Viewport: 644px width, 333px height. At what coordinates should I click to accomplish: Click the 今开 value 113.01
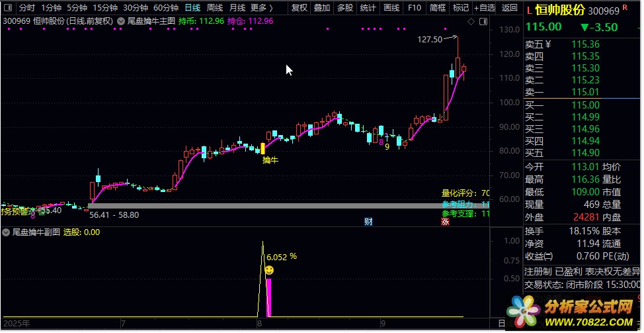click(x=586, y=167)
